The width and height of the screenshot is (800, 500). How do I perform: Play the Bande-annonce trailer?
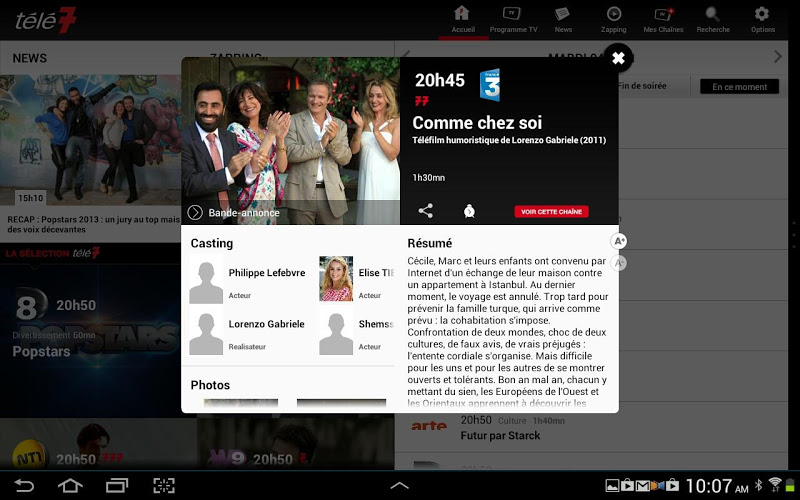coord(234,212)
